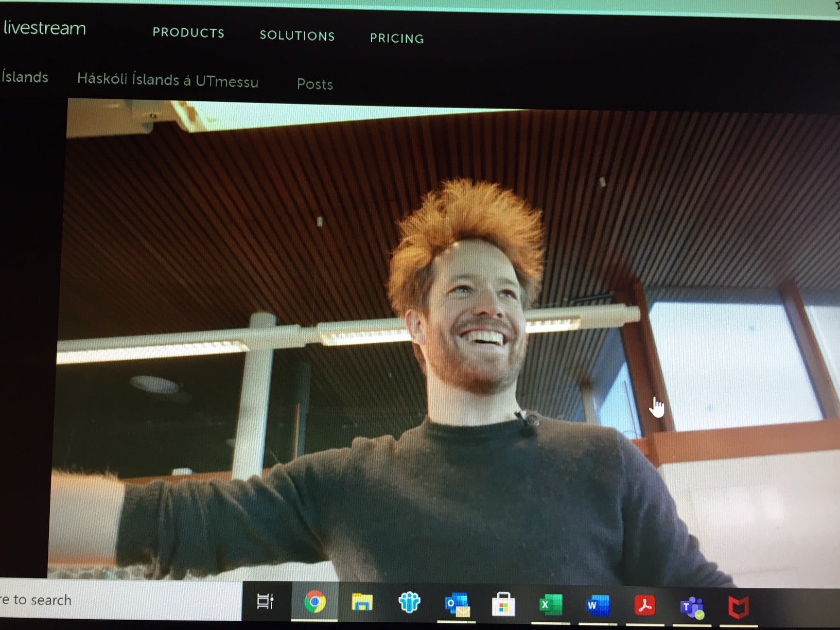Open Excel from the taskbar
Viewport: 840px width, 630px height.
(x=550, y=605)
